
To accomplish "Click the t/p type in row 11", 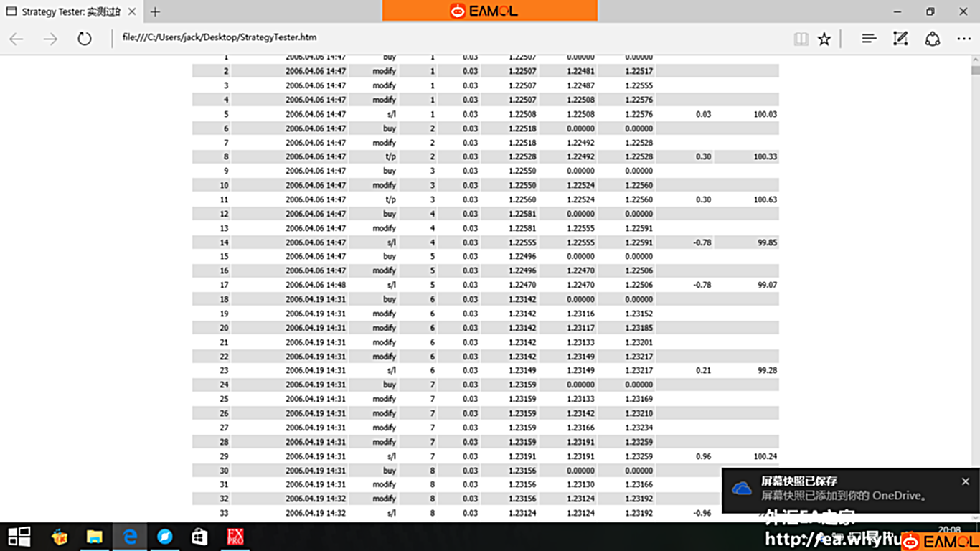I will [390, 199].
